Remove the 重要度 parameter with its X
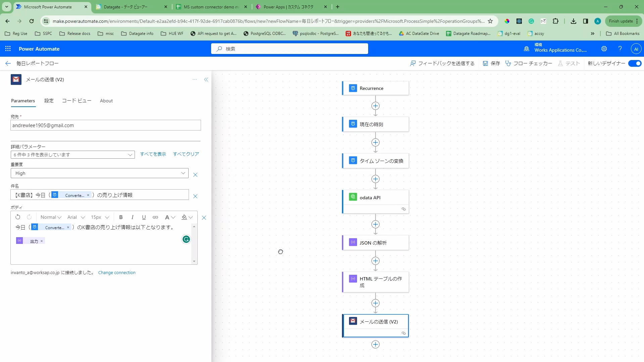 pyautogui.click(x=195, y=175)
